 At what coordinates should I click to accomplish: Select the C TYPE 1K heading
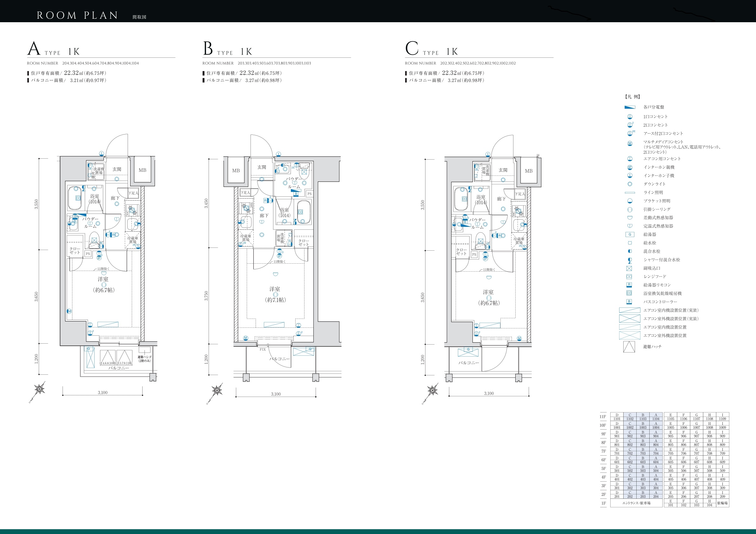tap(432, 49)
